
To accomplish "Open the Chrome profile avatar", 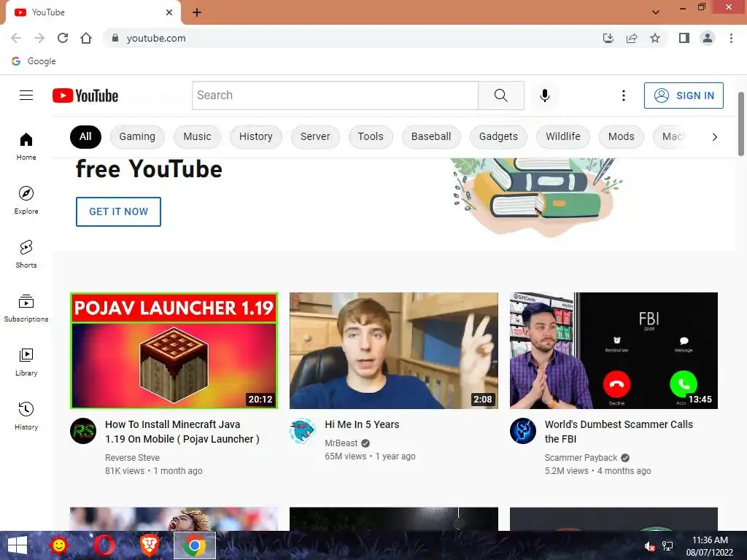I will [708, 38].
